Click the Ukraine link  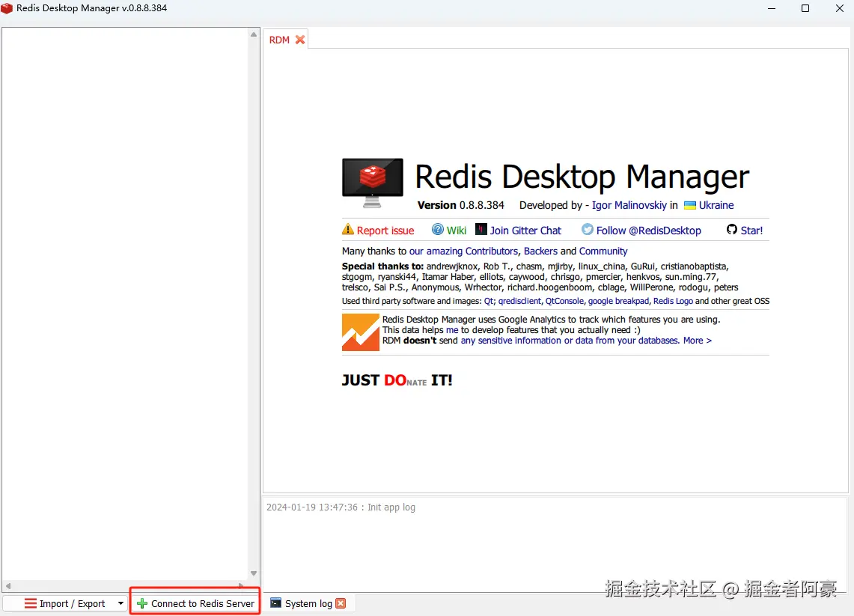coord(716,205)
